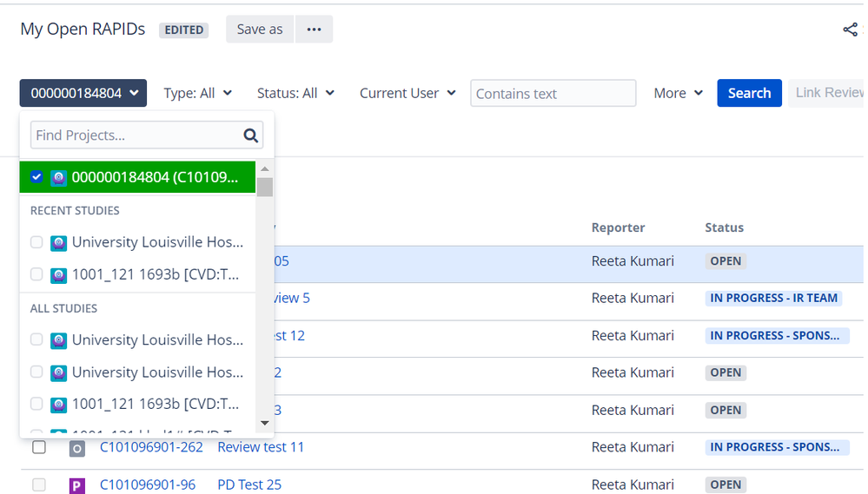Click the EDITED label beside My Open RAPIDs
Viewport: 868px width, 494px height.
click(x=184, y=30)
